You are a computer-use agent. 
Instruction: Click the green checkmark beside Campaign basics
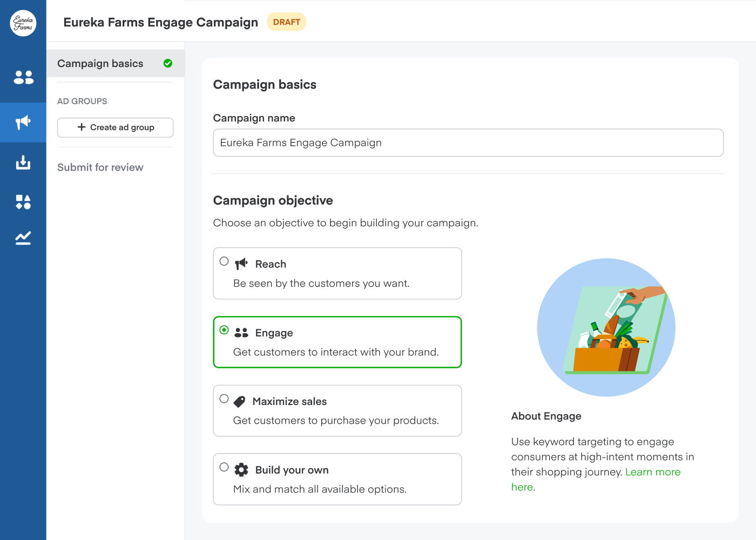coord(167,63)
